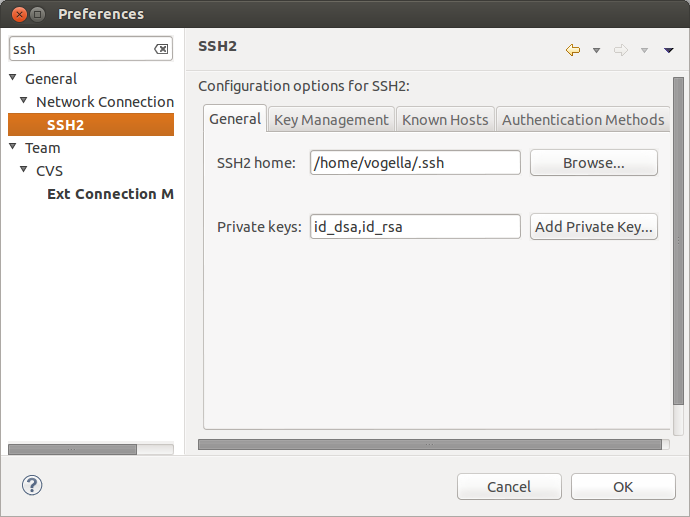The image size is (690, 517).
Task: Click the yellow Back arrow icon
Action: pos(573,50)
